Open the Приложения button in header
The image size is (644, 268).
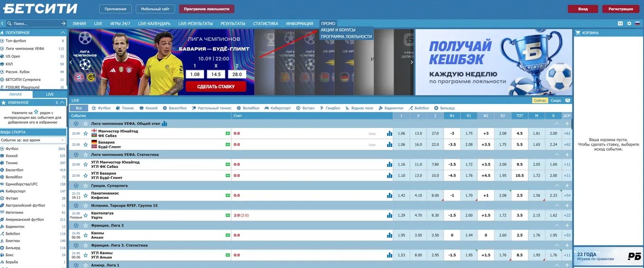click(x=116, y=9)
